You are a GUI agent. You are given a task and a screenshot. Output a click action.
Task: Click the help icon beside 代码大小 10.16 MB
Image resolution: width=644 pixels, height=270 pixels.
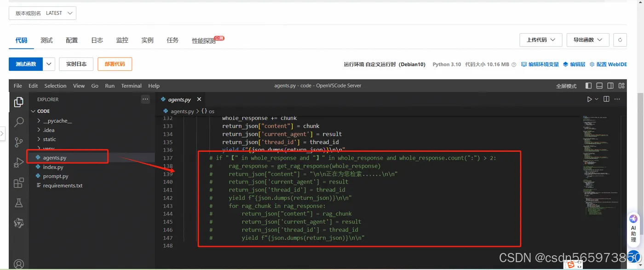514,64
